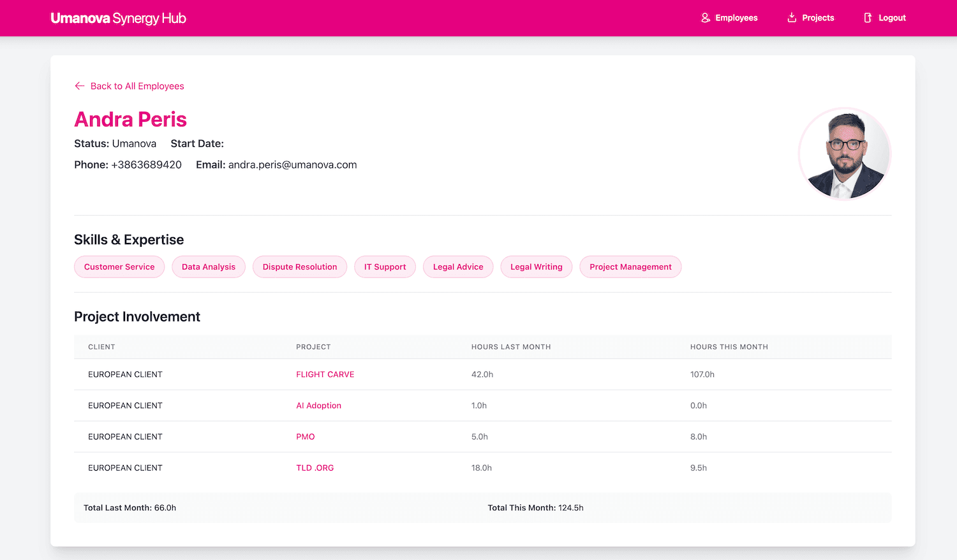Select the Data Analysis skill tag

pyautogui.click(x=208, y=267)
